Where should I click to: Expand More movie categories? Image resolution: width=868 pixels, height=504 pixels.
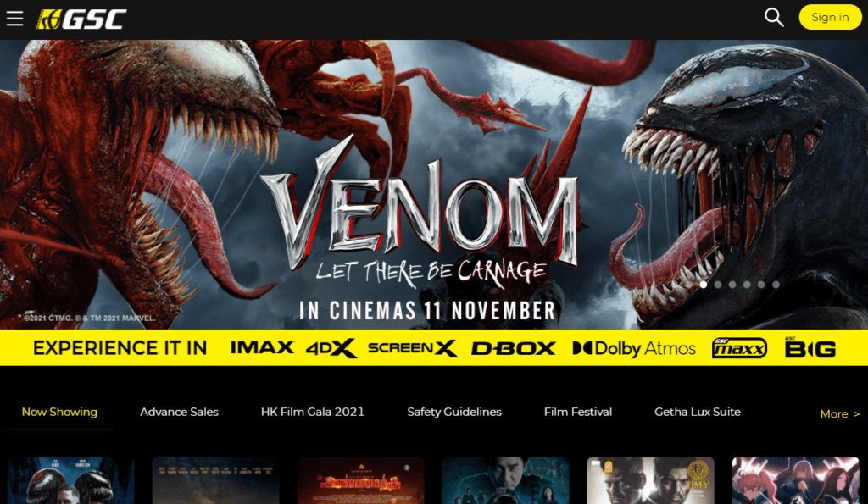pyautogui.click(x=840, y=414)
